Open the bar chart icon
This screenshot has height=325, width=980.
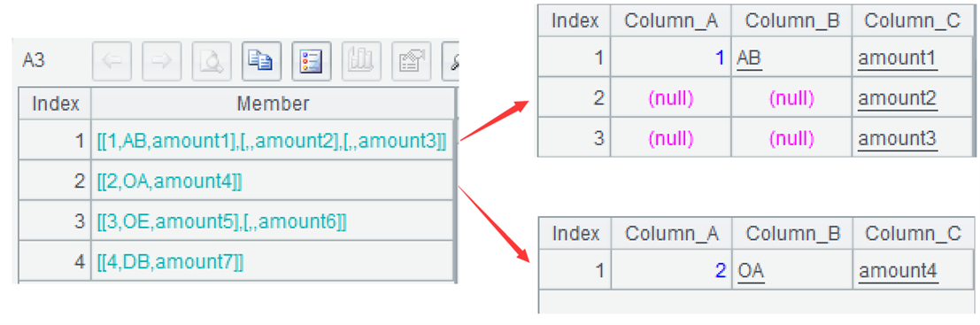361,61
